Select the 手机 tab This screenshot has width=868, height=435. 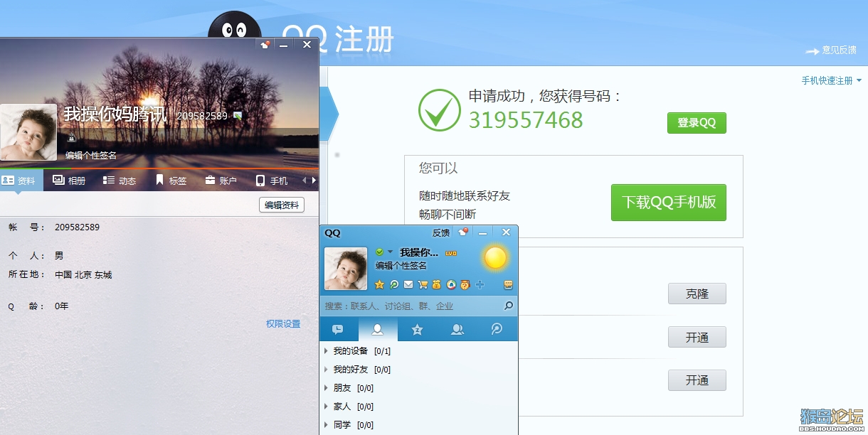coord(272,181)
